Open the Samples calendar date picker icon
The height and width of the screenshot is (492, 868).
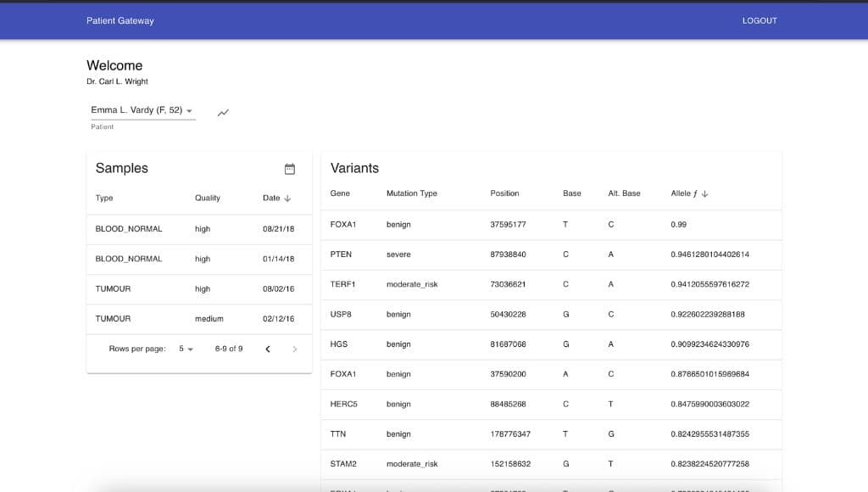tap(289, 169)
